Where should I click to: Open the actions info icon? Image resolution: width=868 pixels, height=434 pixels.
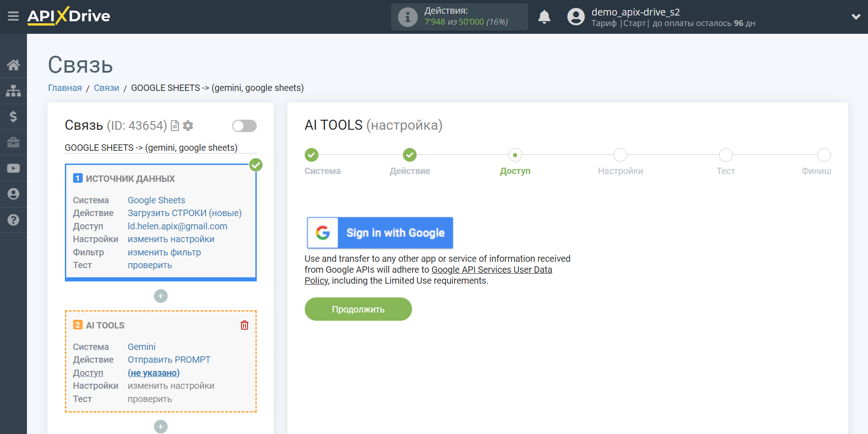click(x=408, y=17)
